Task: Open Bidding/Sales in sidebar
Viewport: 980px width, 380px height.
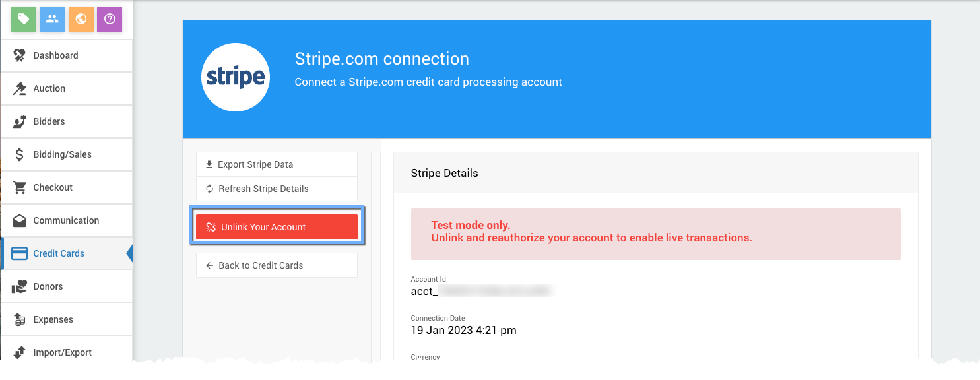Action: point(62,154)
